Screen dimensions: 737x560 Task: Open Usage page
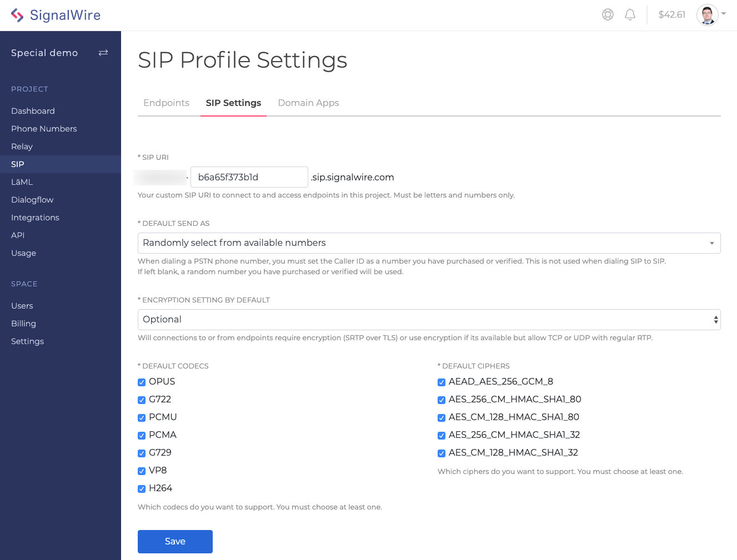(23, 253)
